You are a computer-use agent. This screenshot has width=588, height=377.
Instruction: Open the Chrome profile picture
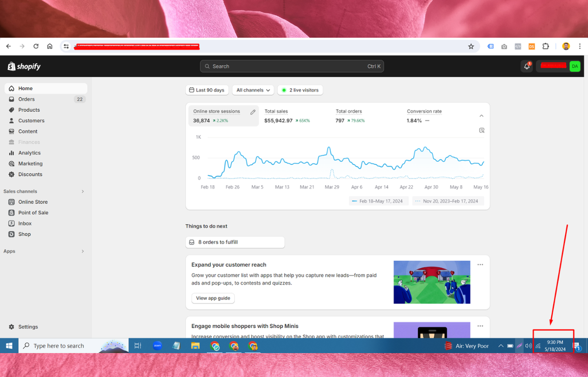point(566,47)
